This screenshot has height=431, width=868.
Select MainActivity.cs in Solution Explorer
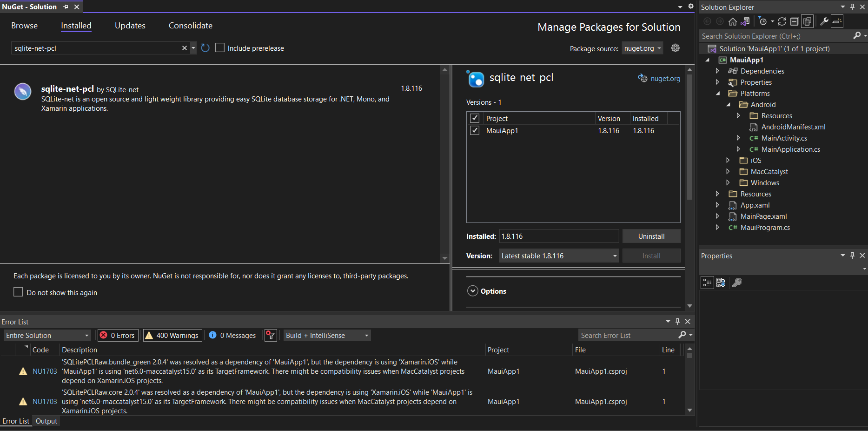(x=784, y=138)
